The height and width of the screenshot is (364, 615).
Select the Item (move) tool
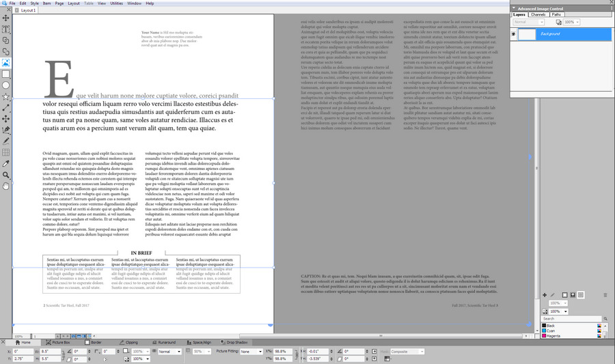(6, 18)
